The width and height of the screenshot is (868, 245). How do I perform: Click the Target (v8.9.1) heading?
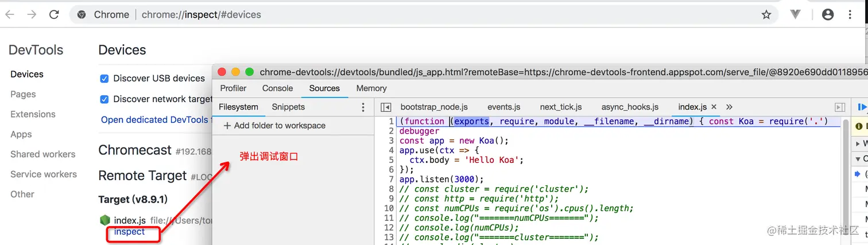(x=133, y=199)
